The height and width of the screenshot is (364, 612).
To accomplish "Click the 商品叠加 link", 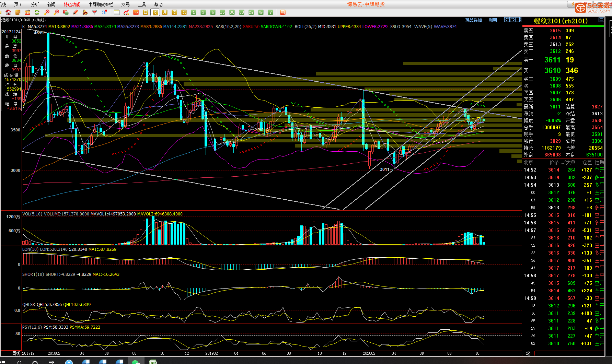I will pyautogui.click(x=474, y=20).
